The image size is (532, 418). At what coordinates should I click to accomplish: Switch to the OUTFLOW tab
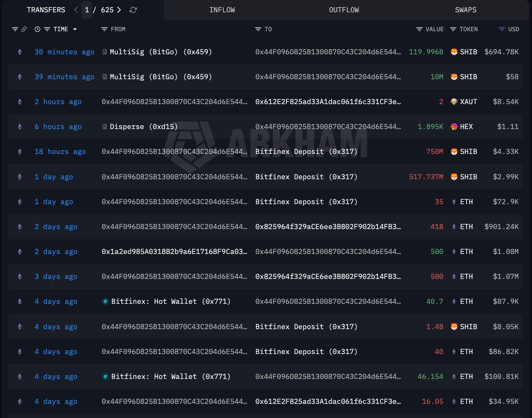click(344, 10)
